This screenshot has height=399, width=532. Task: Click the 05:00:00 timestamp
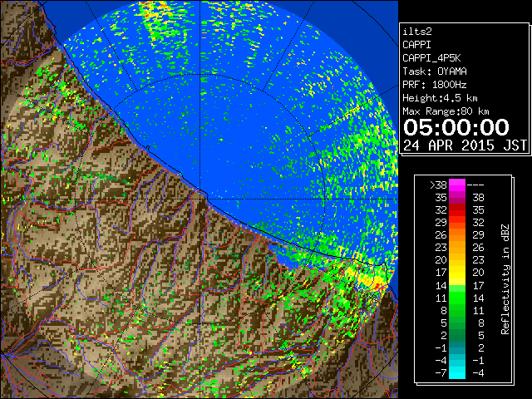[x=456, y=127]
